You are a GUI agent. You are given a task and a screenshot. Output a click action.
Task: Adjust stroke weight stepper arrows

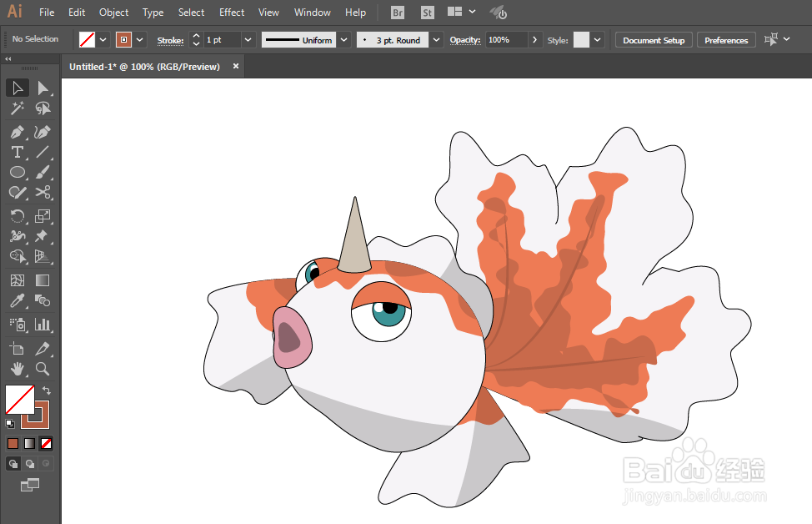[x=196, y=40]
